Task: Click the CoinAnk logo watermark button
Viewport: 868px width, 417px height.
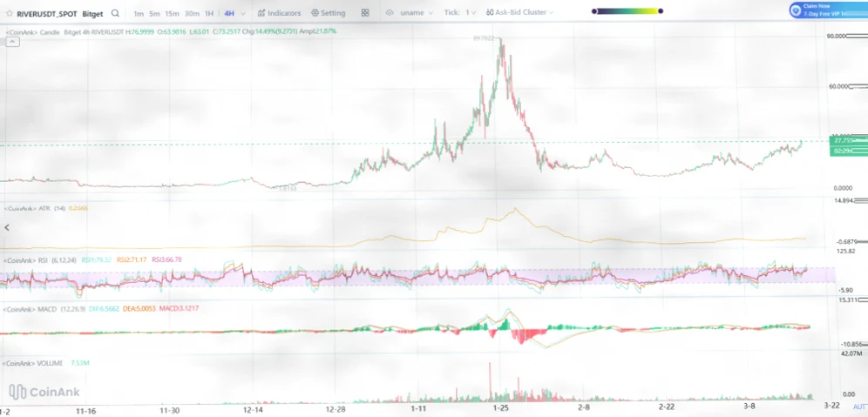Action: coord(44,392)
